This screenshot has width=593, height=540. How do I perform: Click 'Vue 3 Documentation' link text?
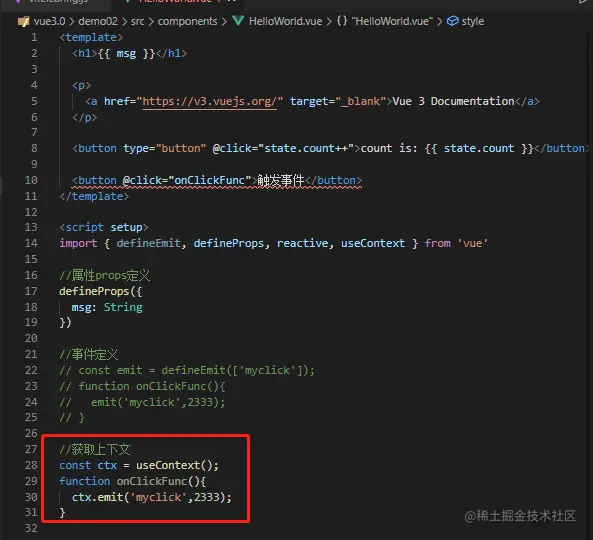coord(453,101)
